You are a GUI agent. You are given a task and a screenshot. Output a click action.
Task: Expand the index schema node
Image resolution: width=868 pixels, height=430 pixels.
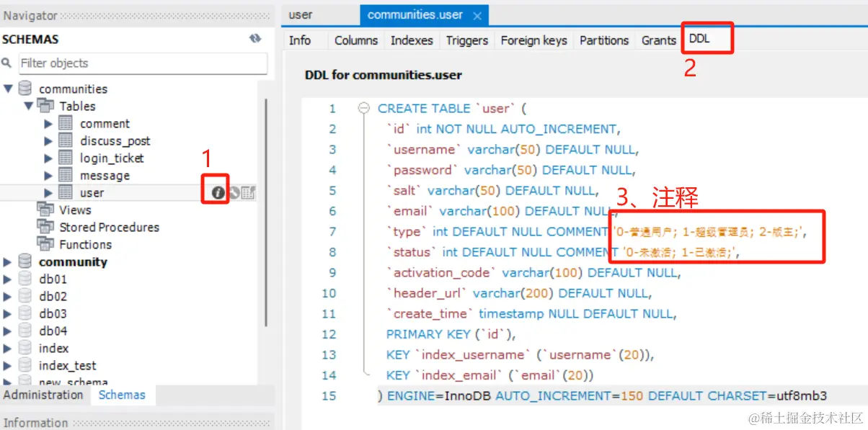pyautogui.click(x=8, y=348)
